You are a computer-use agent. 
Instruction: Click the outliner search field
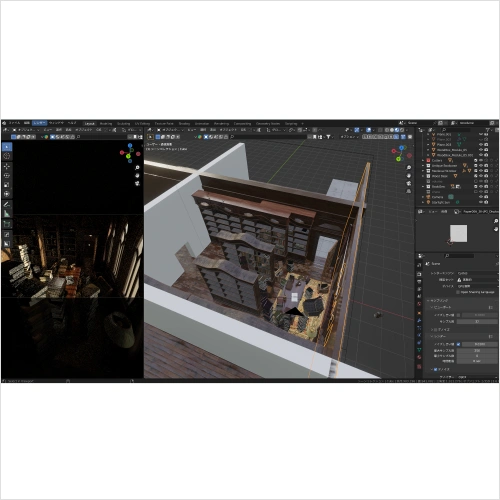[x=456, y=130]
